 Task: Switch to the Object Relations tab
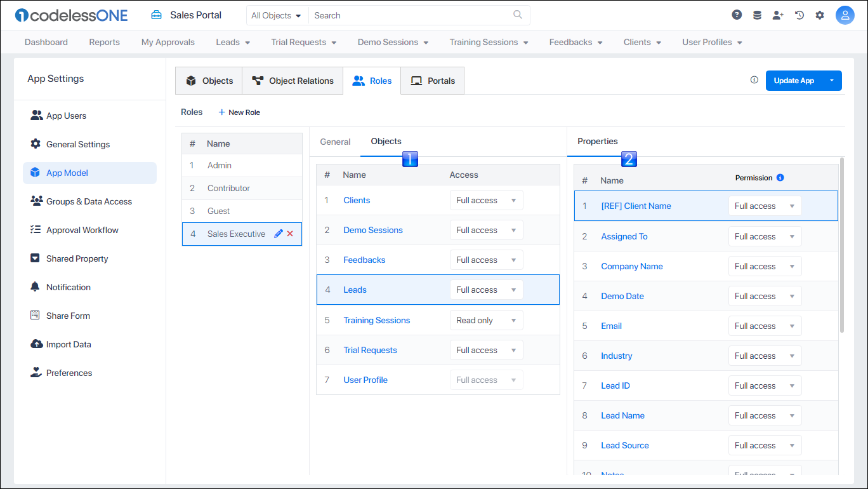pyautogui.click(x=293, y=81)
